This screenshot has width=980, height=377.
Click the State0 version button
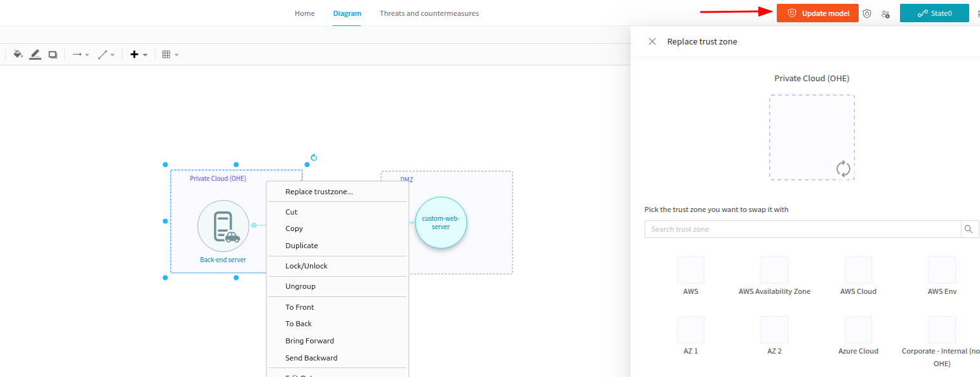tap(934, 13)
